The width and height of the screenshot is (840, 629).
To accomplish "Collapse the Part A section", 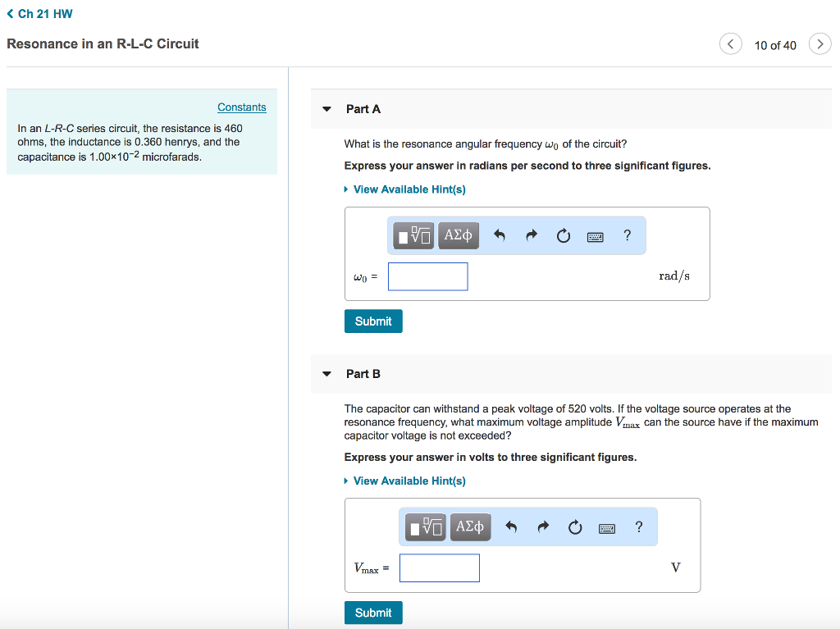I will pos(327,109).
